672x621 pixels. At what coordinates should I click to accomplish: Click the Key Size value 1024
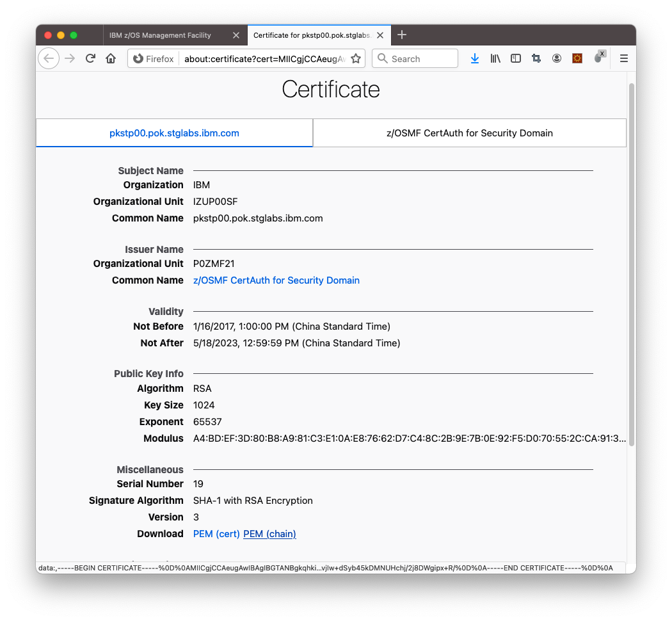[x=204, y=405]
